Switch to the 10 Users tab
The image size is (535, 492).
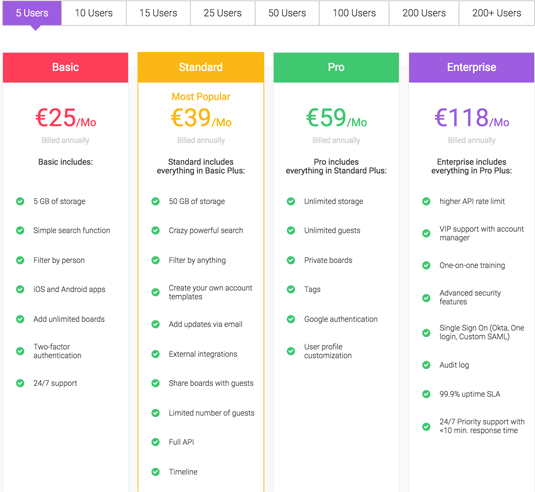tap(94, 13)
